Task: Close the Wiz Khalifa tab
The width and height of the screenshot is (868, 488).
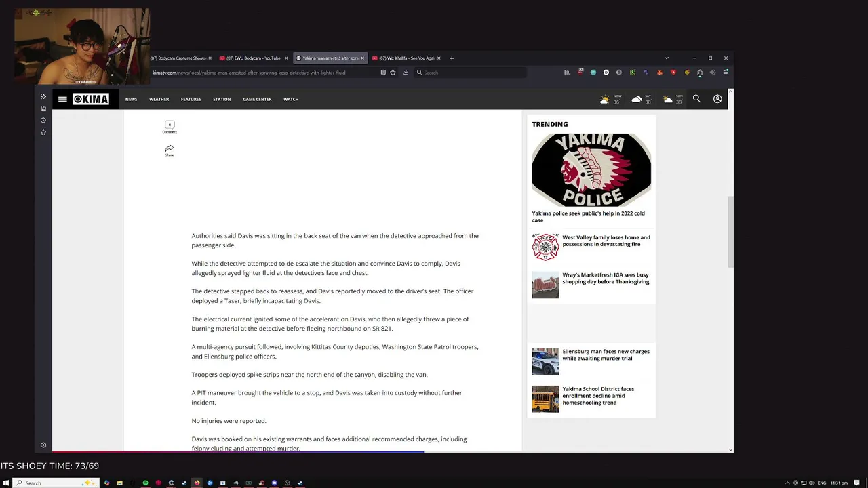Action: click(x=439, y=58)
